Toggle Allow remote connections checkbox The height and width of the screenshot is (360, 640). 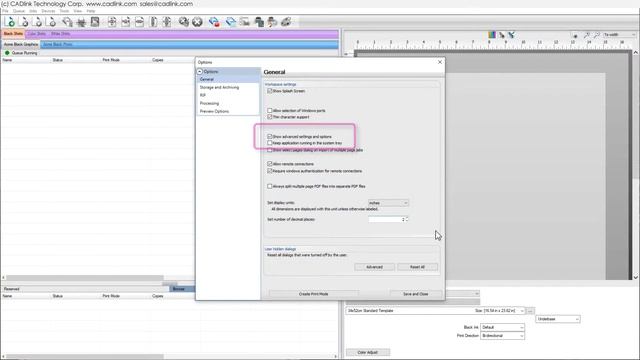[270, 164]
